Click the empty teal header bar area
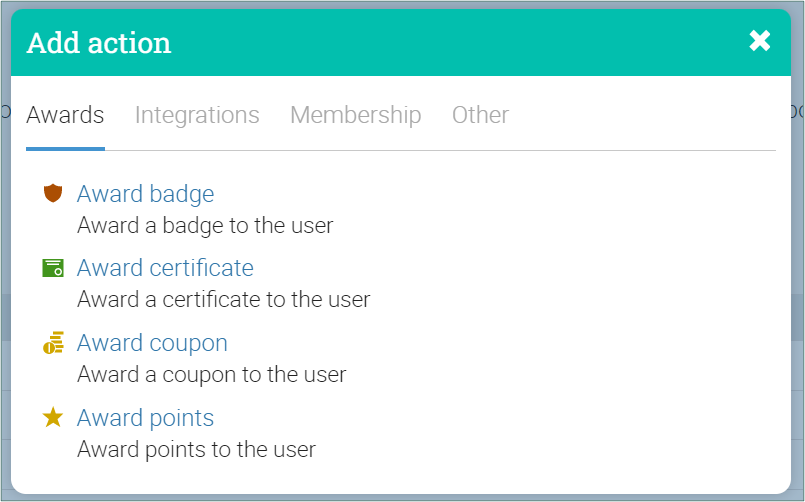This screenshot has width=805, height=502. (x=450, y=43)
